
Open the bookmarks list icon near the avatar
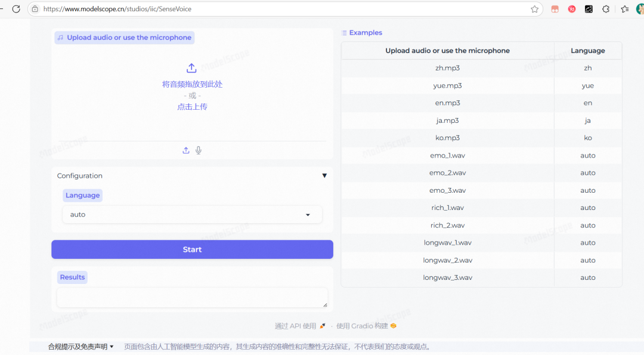coord(625,9)
